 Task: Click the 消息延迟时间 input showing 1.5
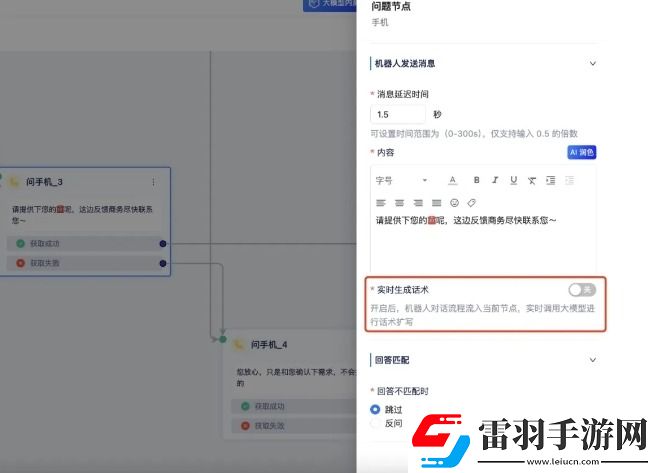click(397, 114)
